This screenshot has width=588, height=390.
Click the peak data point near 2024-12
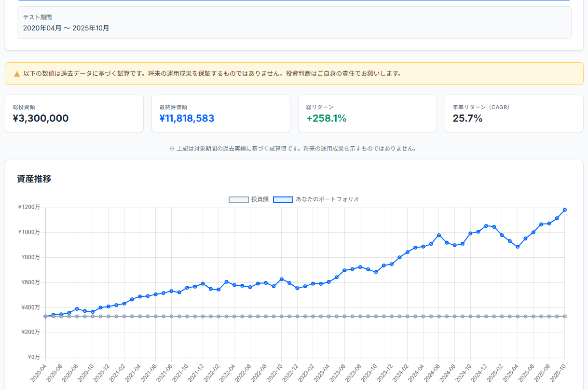point(486,225)
